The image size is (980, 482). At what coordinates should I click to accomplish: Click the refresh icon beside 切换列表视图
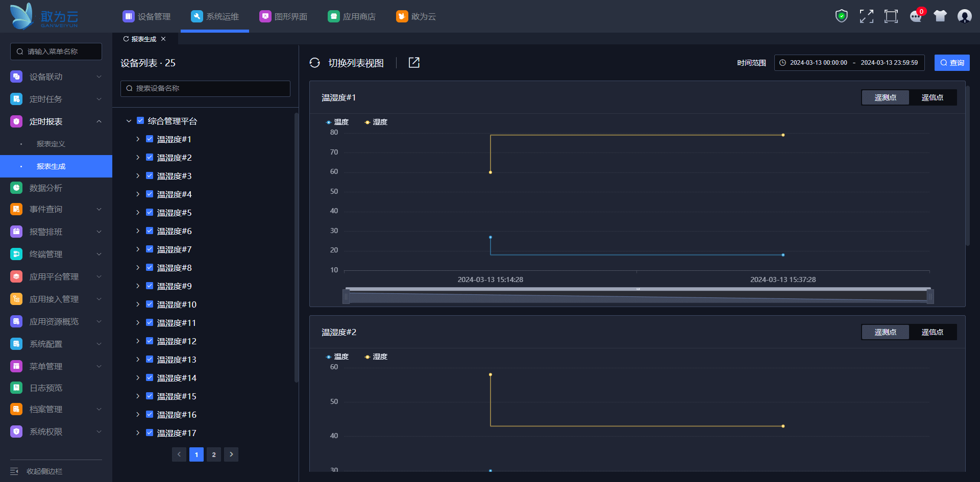315,63
